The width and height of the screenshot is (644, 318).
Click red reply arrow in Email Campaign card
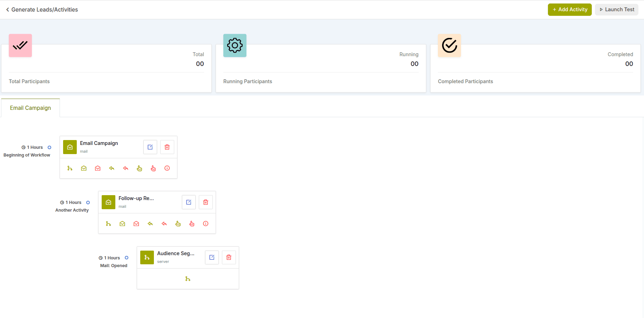click(x=126, y=168)
